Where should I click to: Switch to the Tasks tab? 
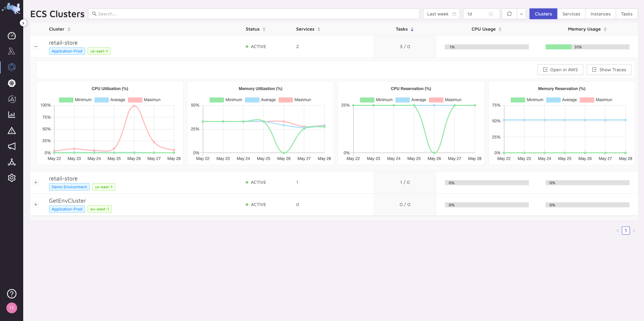(627, 14)
